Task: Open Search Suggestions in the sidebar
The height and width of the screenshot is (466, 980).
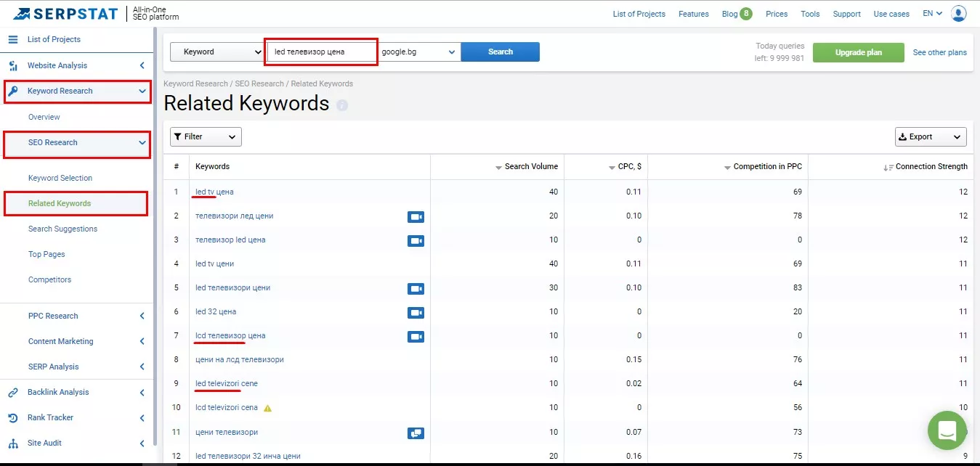Action: (x=62, y=229)
